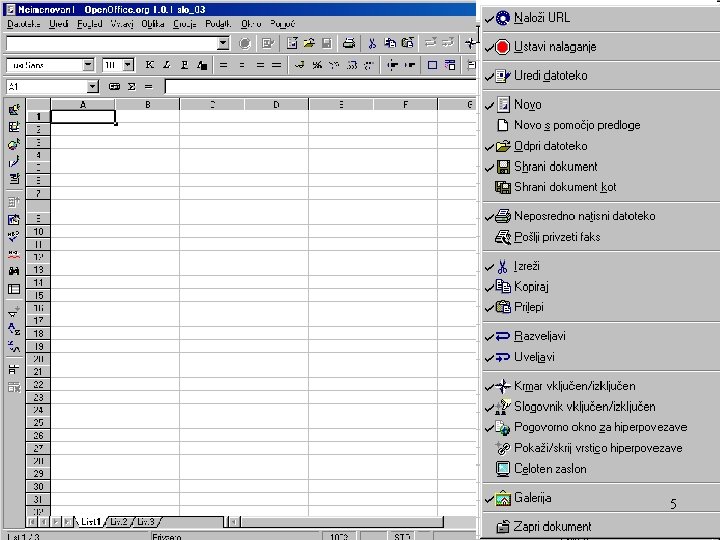Click the Undo toolbar icon
Screen dimensions: 720x540
coord(430,44)
